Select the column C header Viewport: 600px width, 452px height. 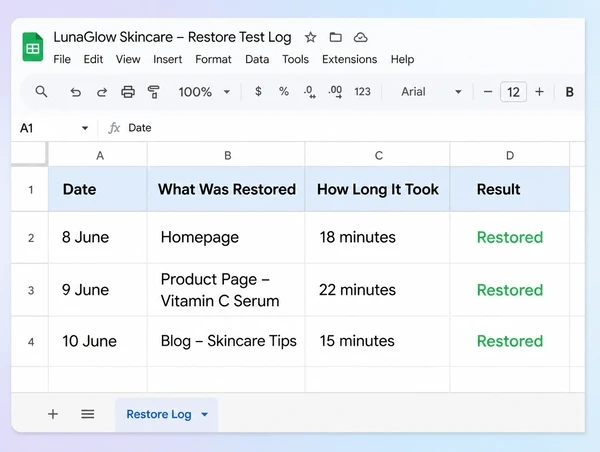click(x=377, y=155)
